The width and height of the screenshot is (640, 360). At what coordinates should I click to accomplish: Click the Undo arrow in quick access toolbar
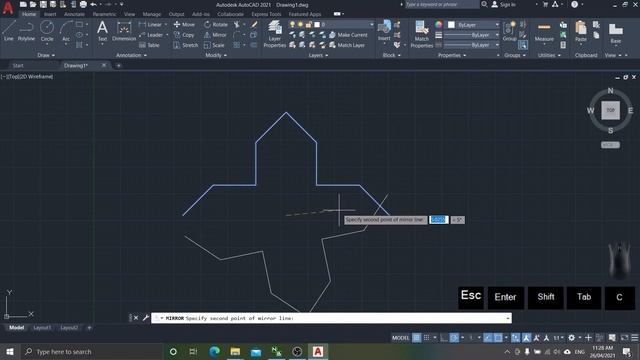[x=93, y=4]
